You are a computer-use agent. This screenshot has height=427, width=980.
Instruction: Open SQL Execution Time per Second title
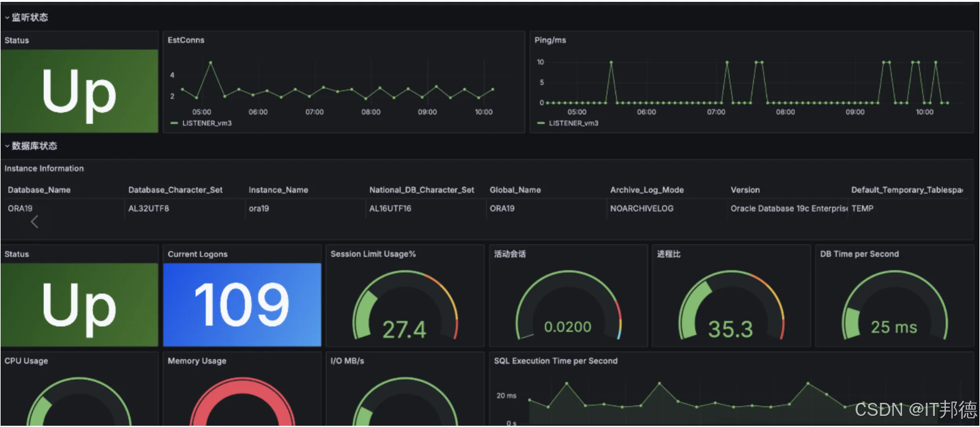click(x=556, y=361)
